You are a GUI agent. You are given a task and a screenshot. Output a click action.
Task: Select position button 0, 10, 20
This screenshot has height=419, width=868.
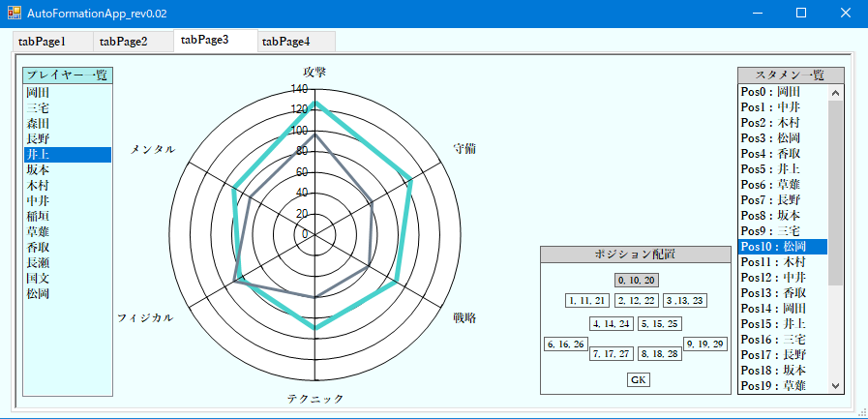[x=636, y=281]
